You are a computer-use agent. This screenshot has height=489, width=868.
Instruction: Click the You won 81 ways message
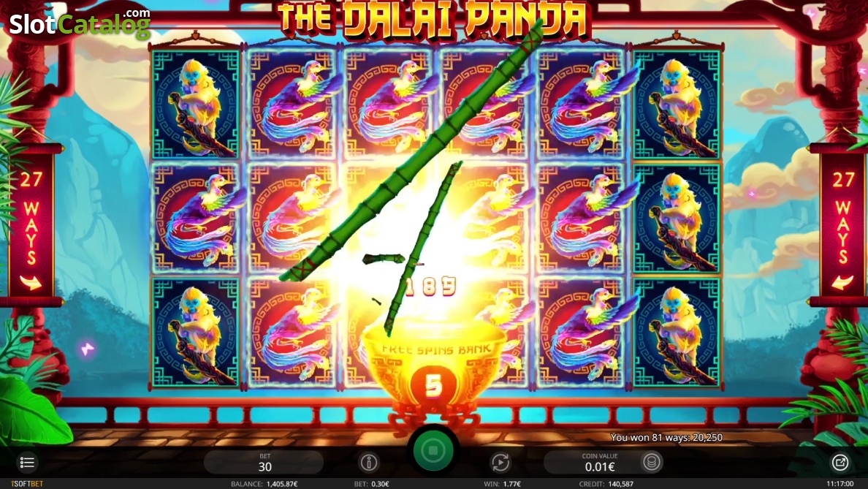click(x=666, y=438)
